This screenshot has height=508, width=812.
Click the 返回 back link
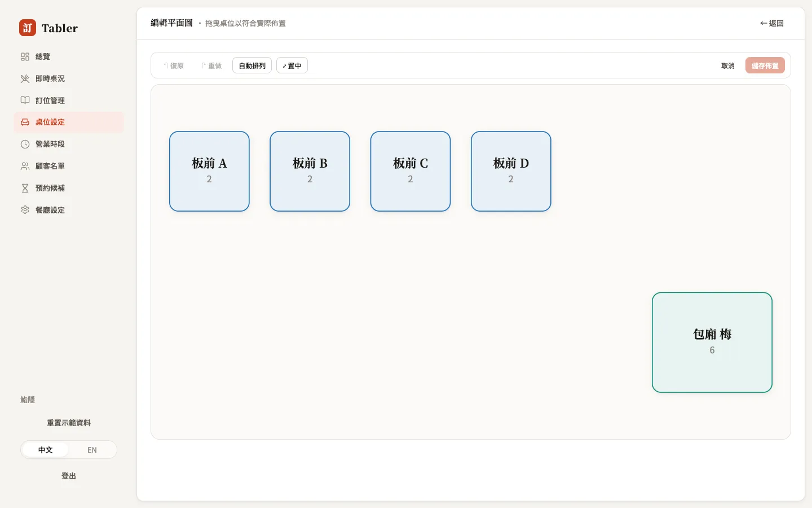pos(772,23)
